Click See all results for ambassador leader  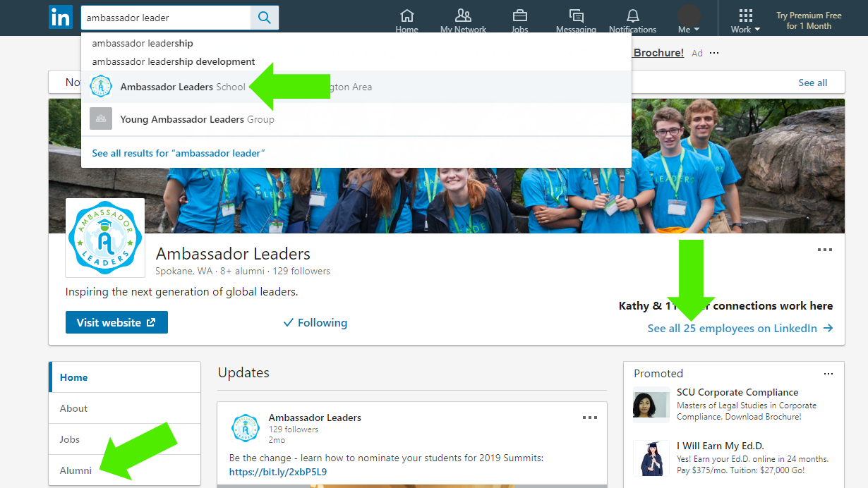(x=179, y=153)
